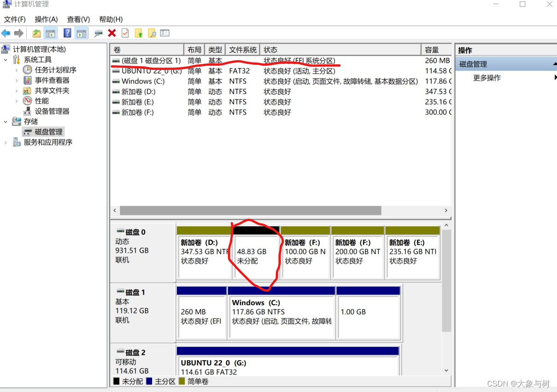
Task: Click the 任务计划程序 clock icon
Action: click(x=28, y=70)
